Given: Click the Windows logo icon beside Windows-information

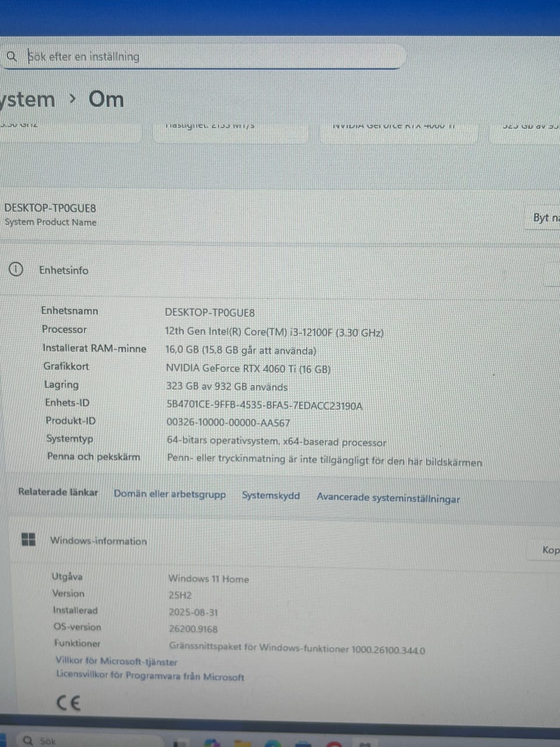Looking at the screenshot, I should [28, 539].
